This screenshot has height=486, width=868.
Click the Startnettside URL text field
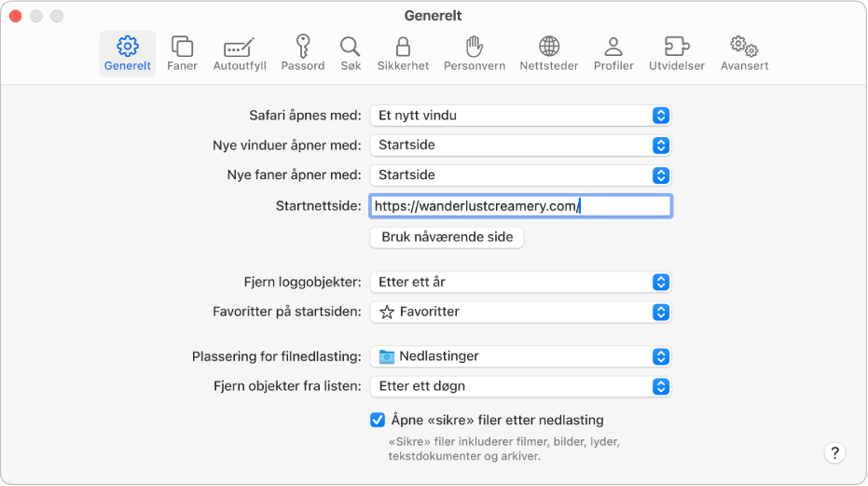point(520,206)
